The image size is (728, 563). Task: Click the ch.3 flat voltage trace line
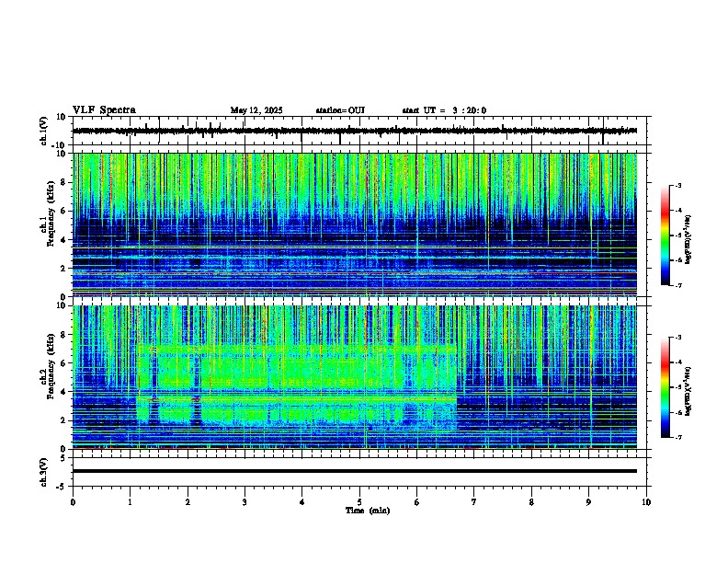pos(355,471)
